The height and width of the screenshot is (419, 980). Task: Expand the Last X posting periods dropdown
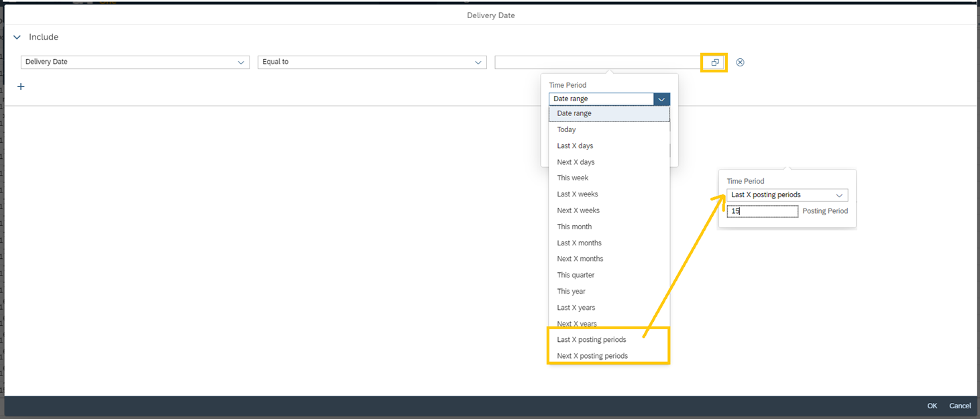pyautogui.click(x=838, y=195)
